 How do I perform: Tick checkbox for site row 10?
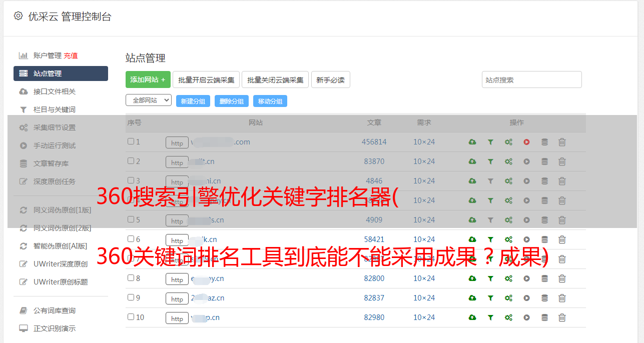(x=131, y=317)
